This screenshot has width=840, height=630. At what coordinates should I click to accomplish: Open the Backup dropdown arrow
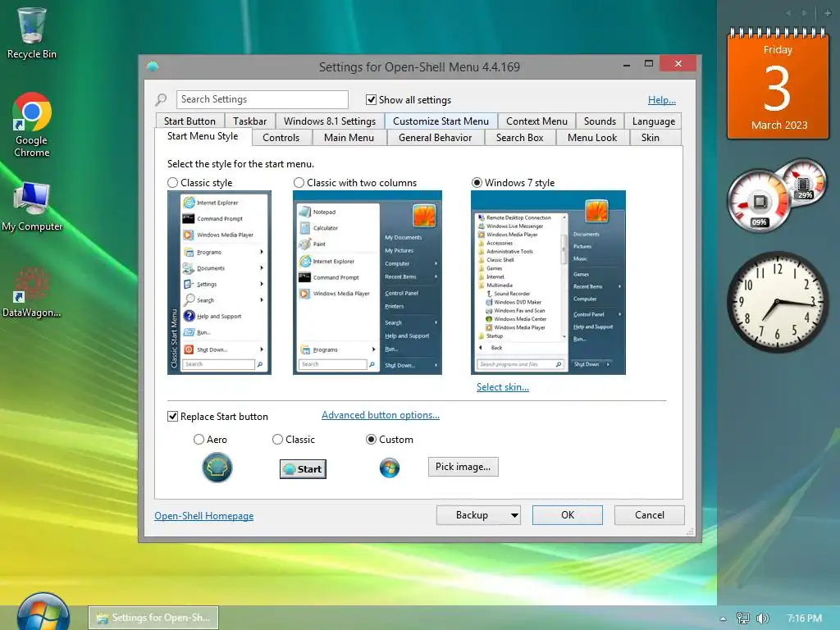pos(514,515)
